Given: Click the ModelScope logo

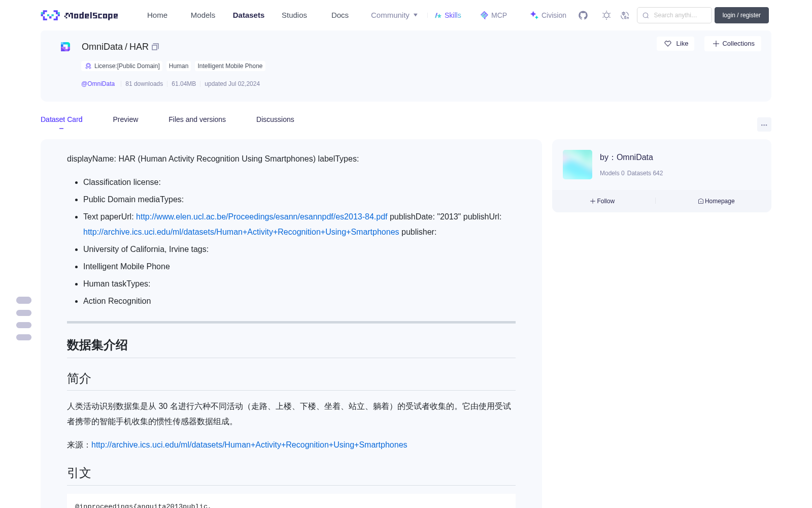Looking at the screenshot, I should (79, 15).
